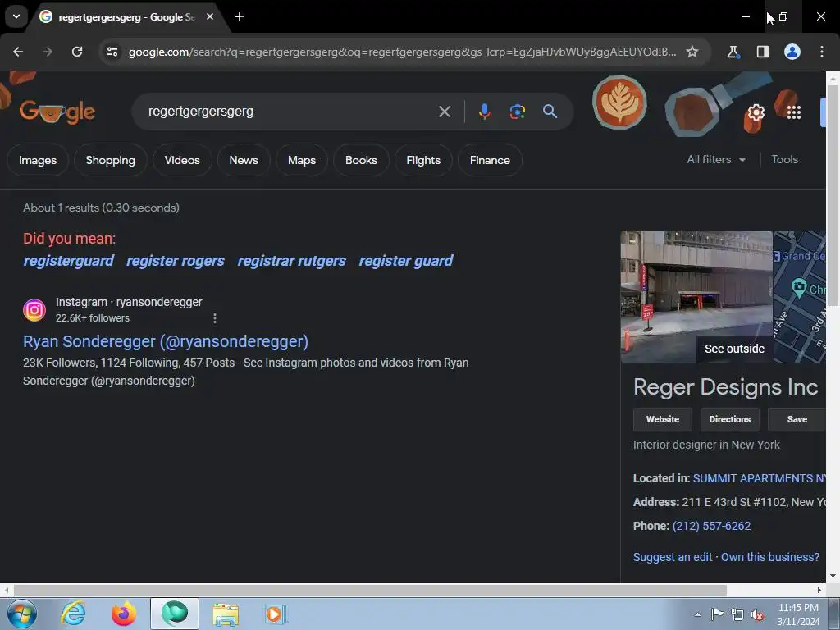Visit the Reger Designs Website
This screenshot has width=840, height=630.
pyautogui.click(x=663, y=419)
